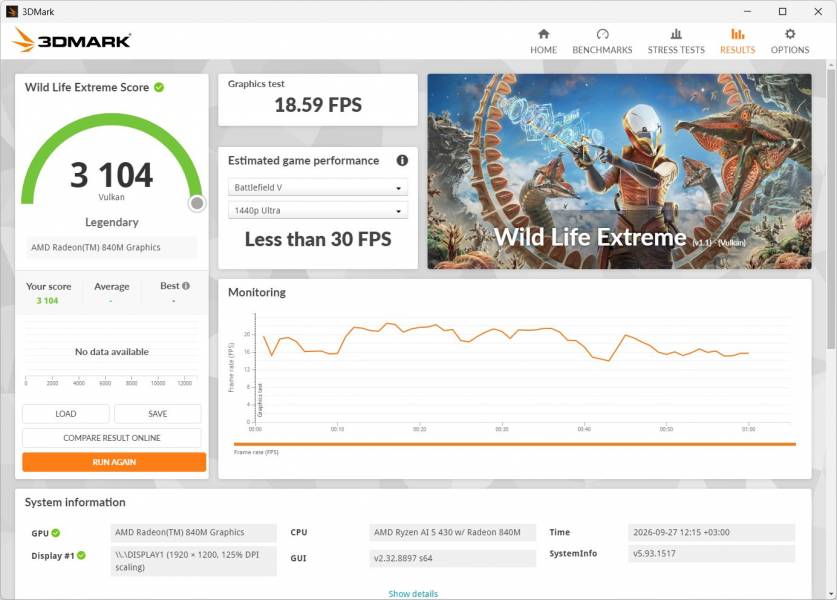
Task: Click the green 3 104 value under Your score
Action: click(47, 301)
